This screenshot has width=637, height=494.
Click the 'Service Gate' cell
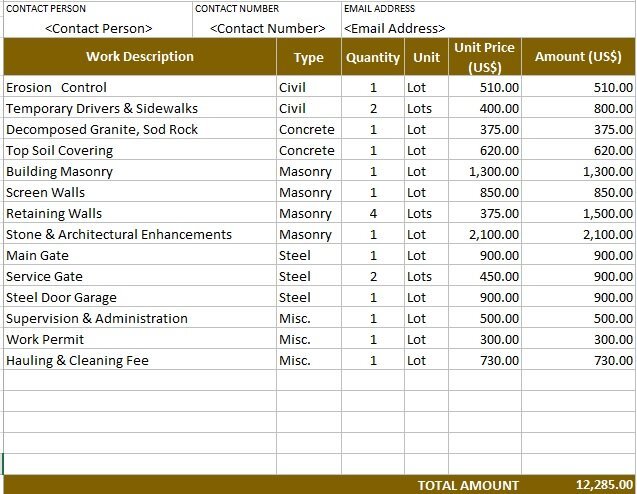pyautogui.click(x=140, y=275)
